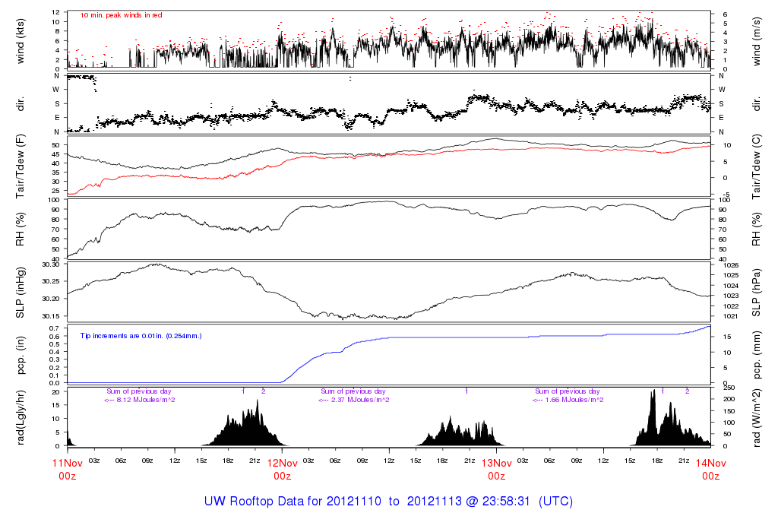
Task: Click the 'SLP (hPa)' axis label
Action: pos(757,292)
